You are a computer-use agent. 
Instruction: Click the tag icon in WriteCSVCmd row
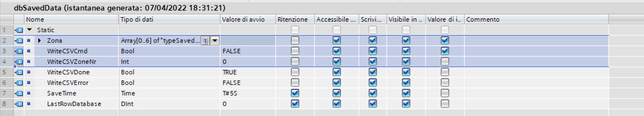click(x=19, y=51)
